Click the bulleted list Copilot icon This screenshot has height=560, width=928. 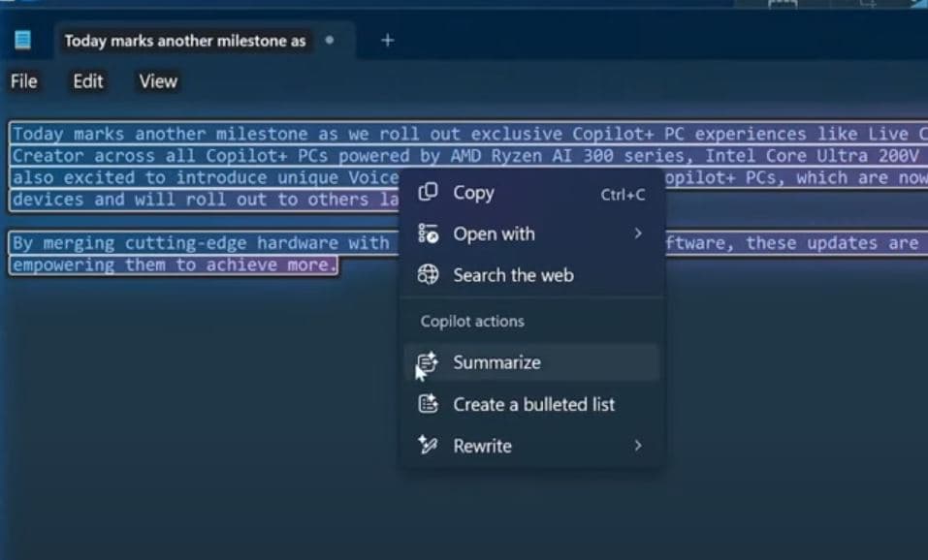(x=428, y=404)
